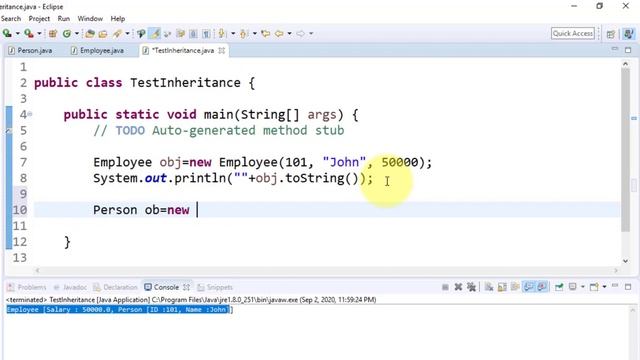Click the Previous Annotation icon
Screen dimensions: 640x360
[244, 33]
